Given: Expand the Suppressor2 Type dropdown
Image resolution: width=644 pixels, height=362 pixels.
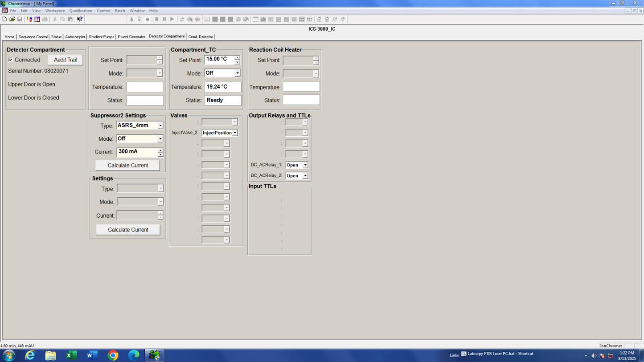Looking at the screenshot, I should 160,126.
